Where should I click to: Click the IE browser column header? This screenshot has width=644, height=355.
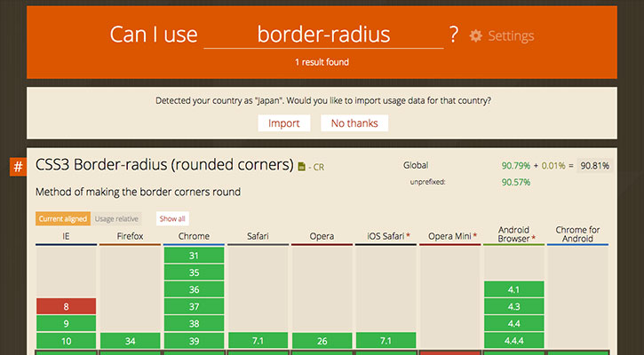(66, 236)
